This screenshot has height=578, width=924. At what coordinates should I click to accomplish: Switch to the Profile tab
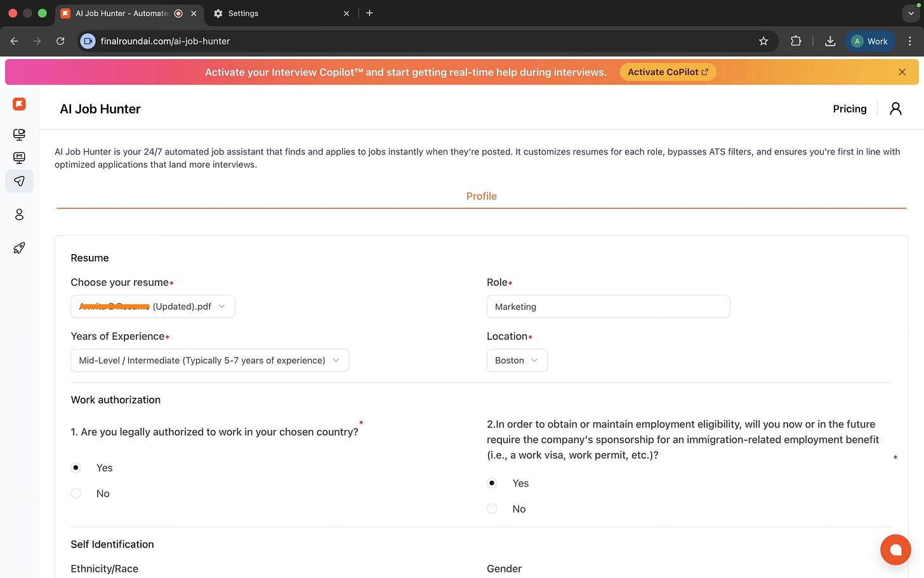pyautogui.click(x=481, y=196)
